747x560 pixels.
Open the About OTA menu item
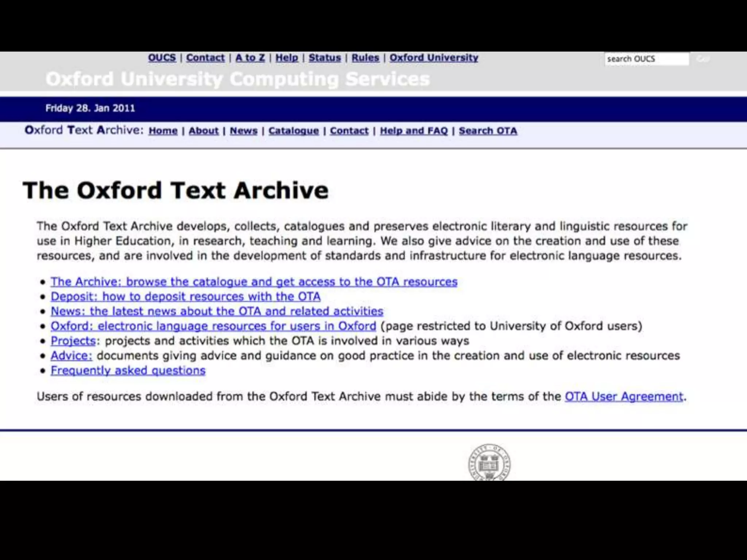(x=204, y=131)
